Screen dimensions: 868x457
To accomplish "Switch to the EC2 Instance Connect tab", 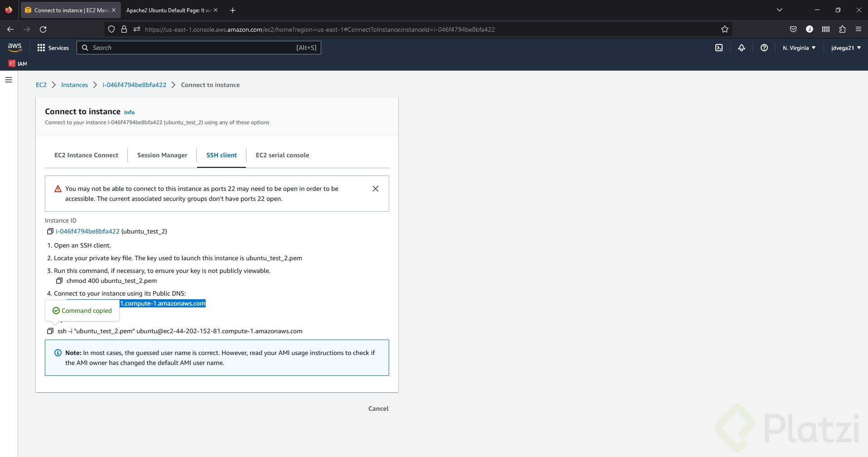I will point(86,155).
